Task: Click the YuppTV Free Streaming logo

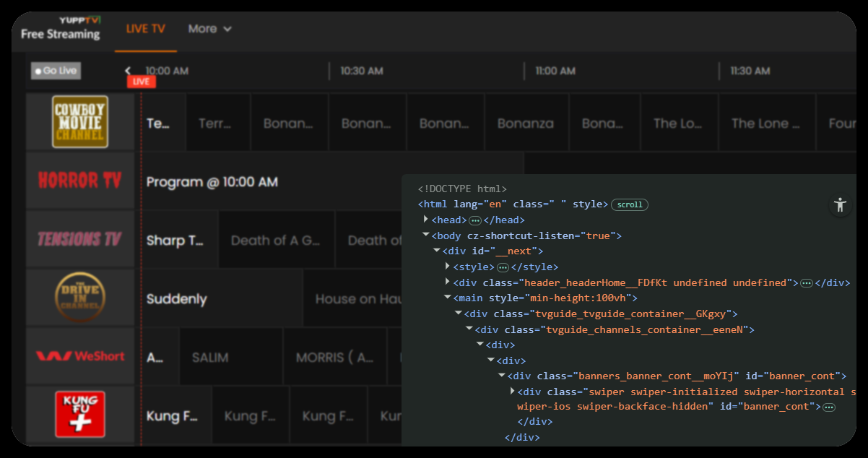Action: [x=61, y=28]
